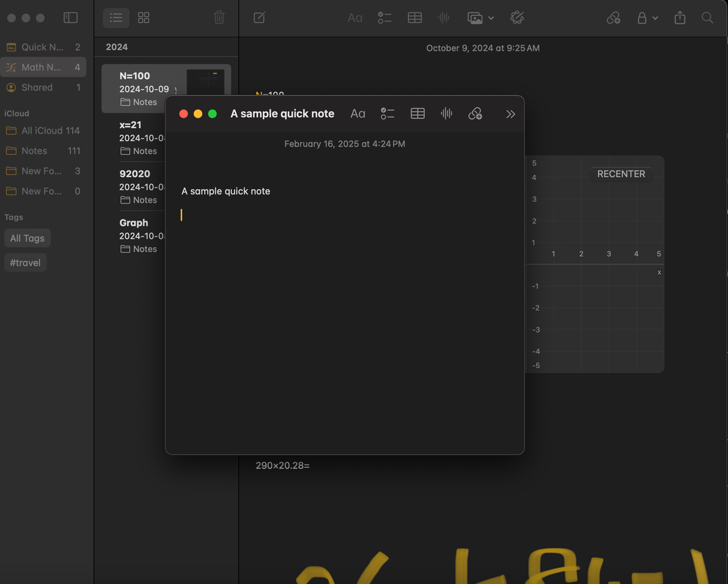728x584 pixels.
Task: Open the N=100 note thumbnail preview
Action: (206, 82)
